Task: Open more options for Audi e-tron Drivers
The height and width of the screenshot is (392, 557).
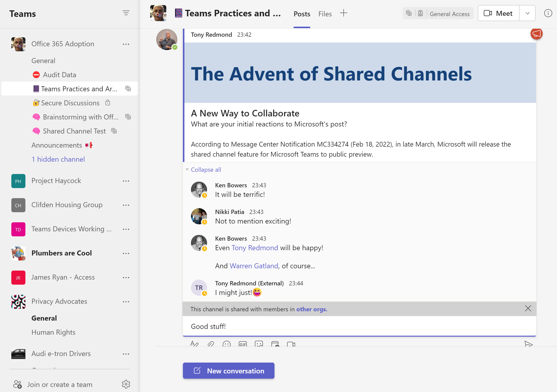Action: [x=126, y=354]
